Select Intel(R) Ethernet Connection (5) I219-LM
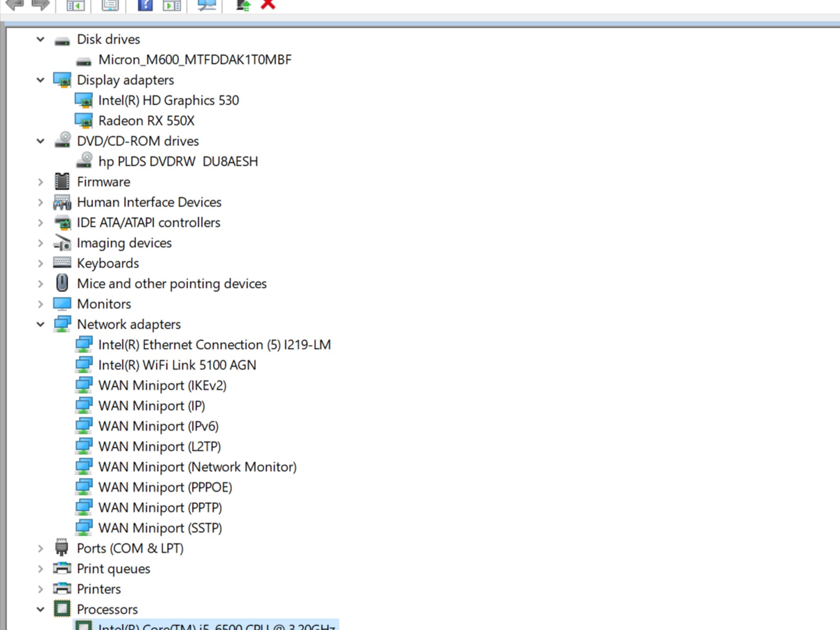 (215, 345)
